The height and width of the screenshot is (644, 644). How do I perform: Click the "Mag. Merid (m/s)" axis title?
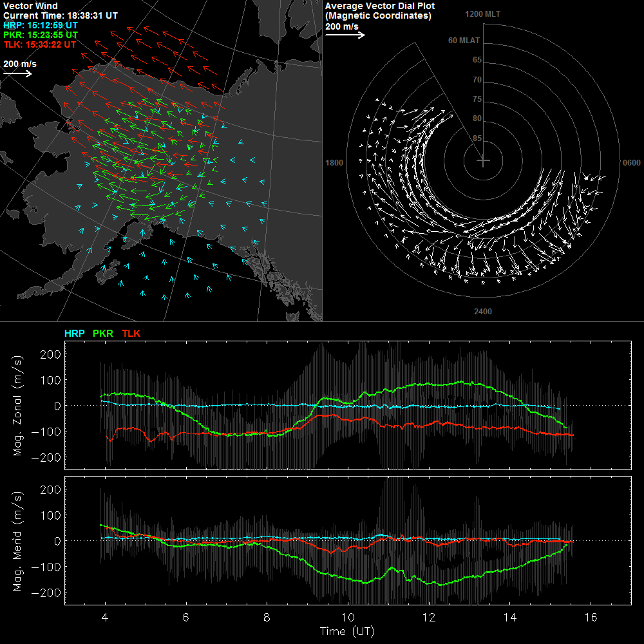(17, 541)
